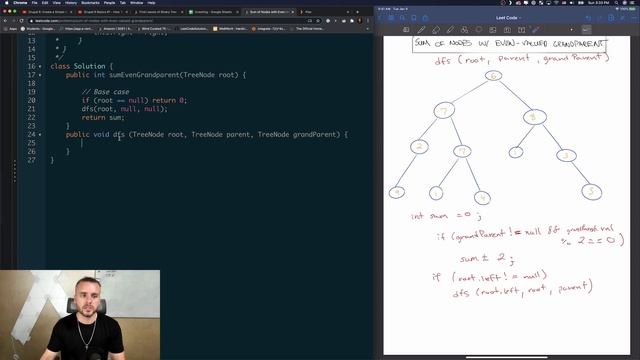This screenshot has height=360, width=640.
Task: Undo last stroke in the notes app
Action: (x=588, y=18)
